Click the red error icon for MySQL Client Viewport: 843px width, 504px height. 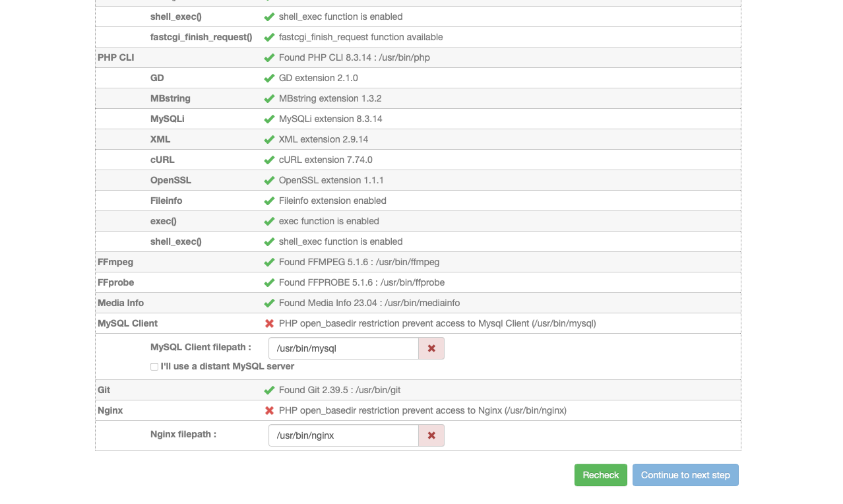tap(269, 323)
